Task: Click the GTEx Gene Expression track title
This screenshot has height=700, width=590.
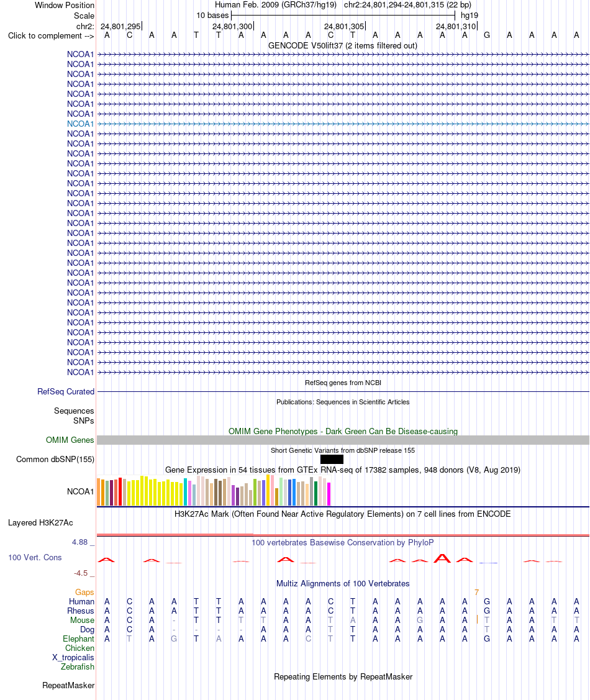Action: tap(343, 470)
